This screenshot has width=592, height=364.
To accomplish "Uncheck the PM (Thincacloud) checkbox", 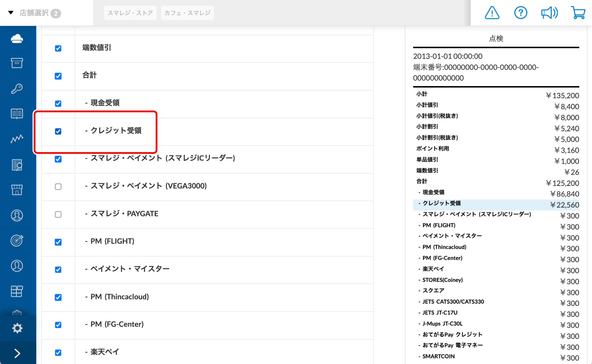I will click(58, 297).
